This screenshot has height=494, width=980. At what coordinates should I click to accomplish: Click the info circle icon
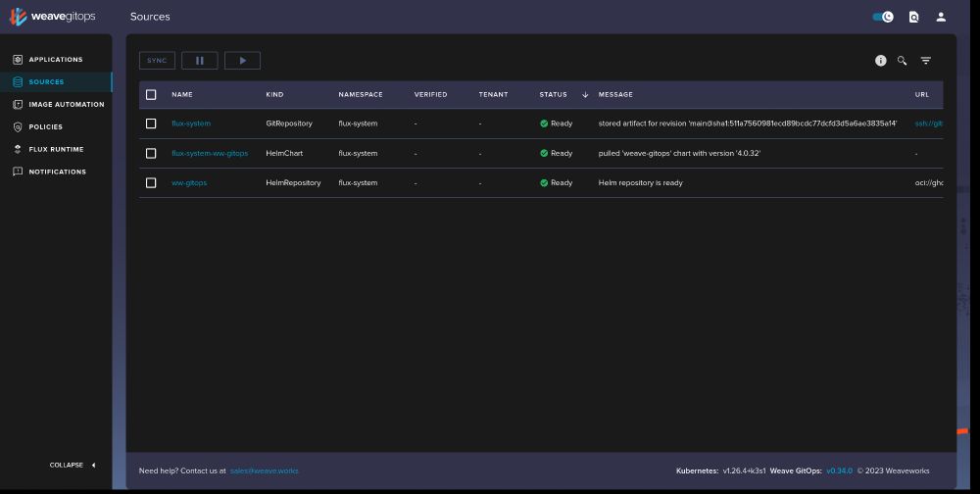pos(881,61)
